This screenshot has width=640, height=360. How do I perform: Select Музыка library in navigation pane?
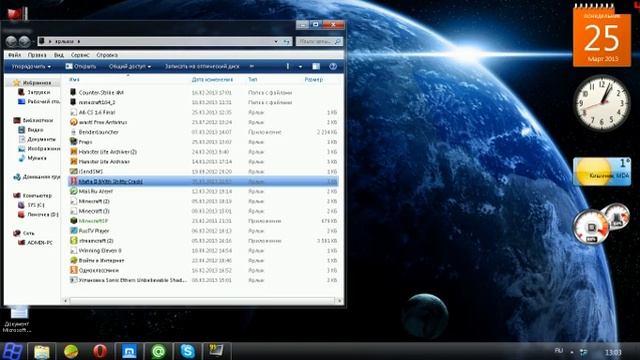point(37,158)
